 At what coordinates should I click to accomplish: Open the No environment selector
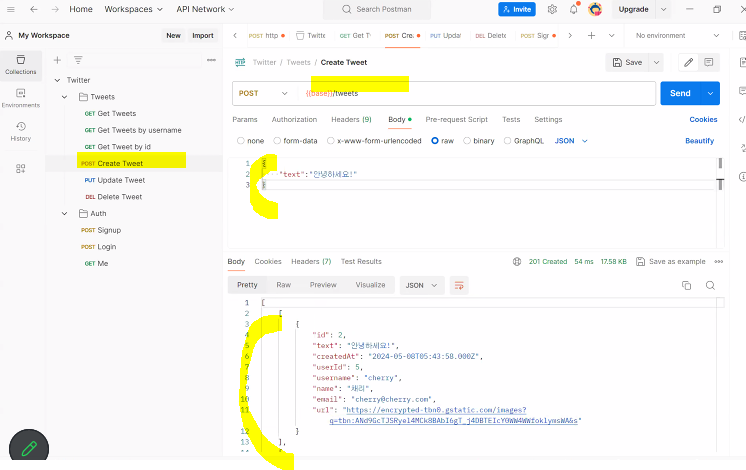click(x=677, y=36)
